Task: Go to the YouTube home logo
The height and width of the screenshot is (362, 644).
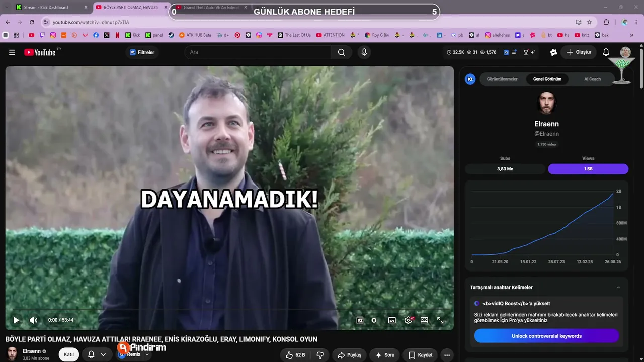Action: coord(40,52)
